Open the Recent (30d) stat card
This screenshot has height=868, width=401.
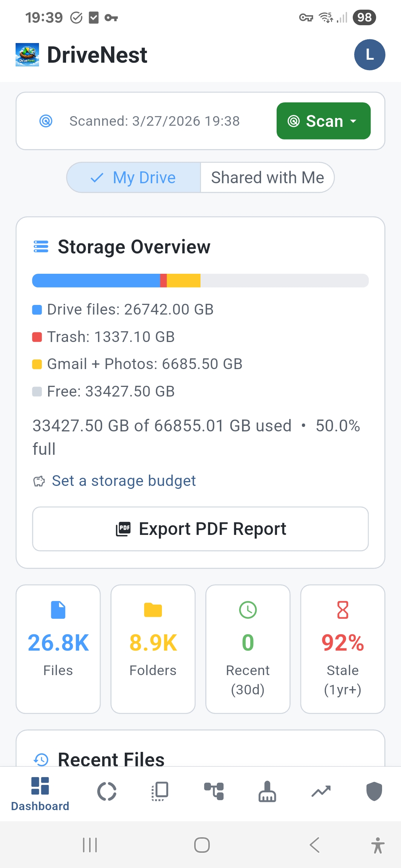click(248, 649)
